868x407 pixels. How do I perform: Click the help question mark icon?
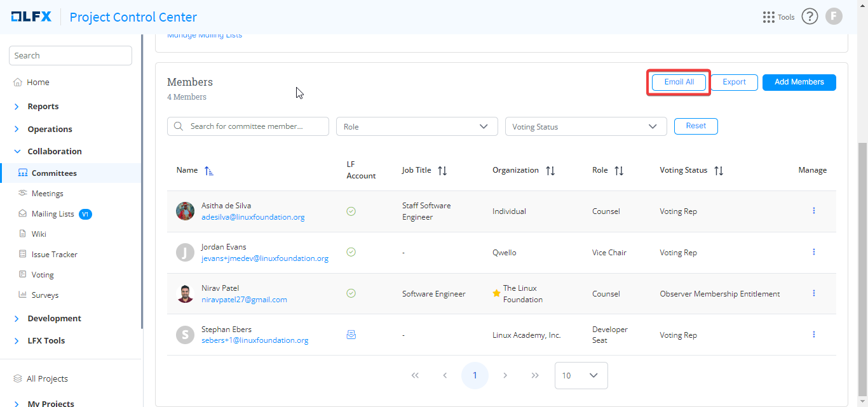[x=810, y=17]
